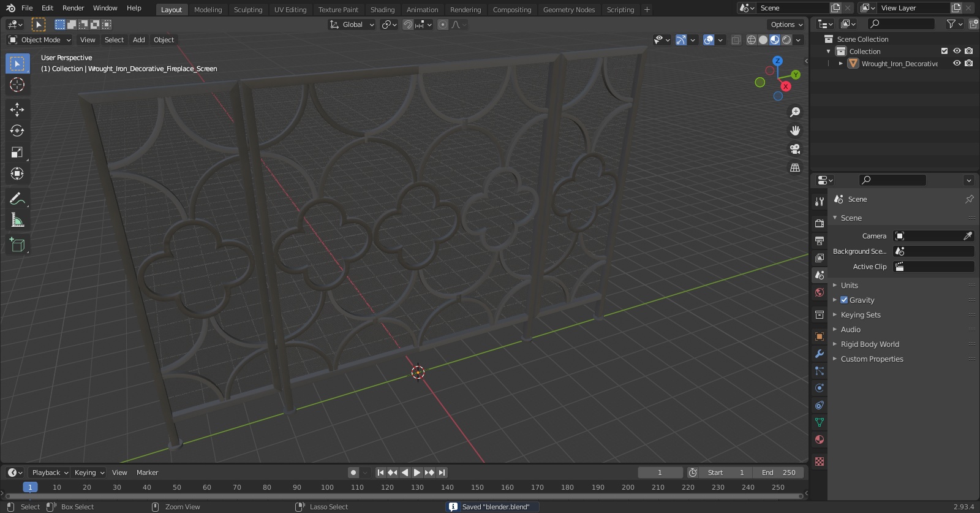980x513 pixels.
Task: Open Physics properties tab
Action: click(819, 388)
